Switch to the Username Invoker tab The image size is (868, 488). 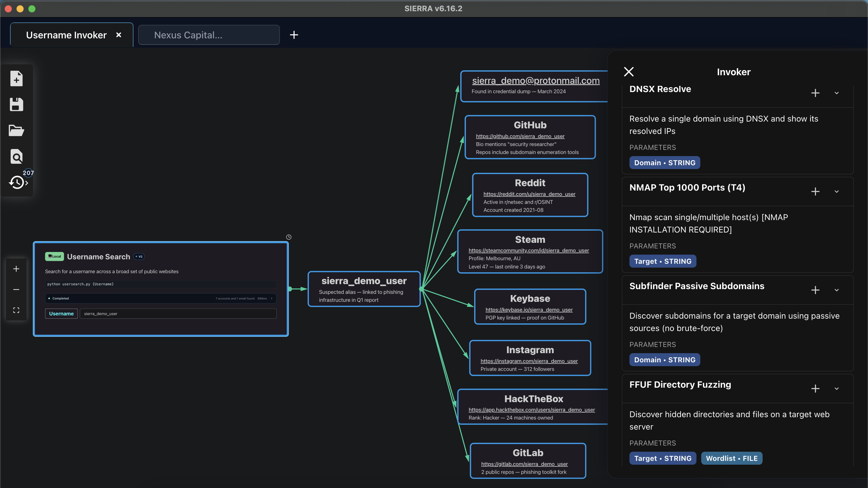click(x=66, y=35)
